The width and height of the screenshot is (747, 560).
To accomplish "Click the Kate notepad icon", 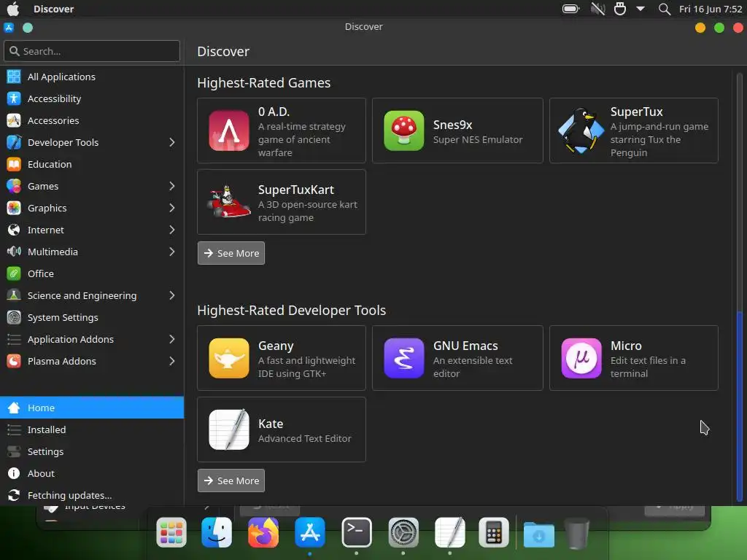I will click(228, 429).
